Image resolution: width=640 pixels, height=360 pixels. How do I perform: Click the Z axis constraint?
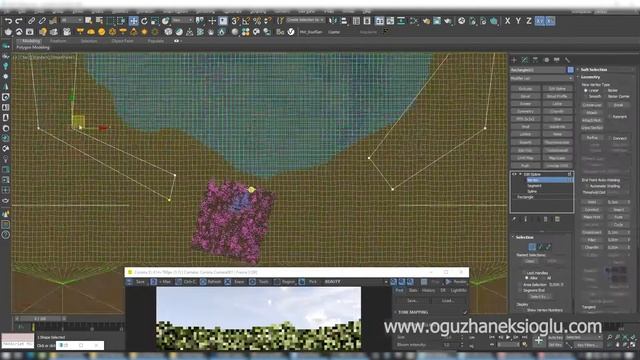point(529,20)
